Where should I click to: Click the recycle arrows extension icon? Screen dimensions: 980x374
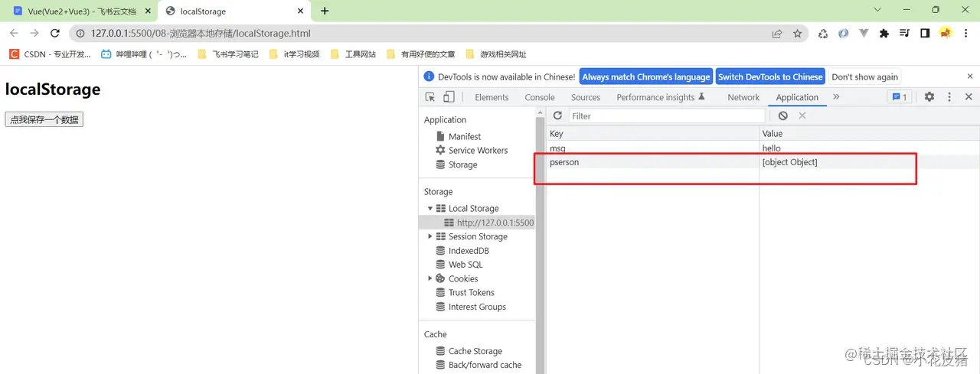pos(823,34)
